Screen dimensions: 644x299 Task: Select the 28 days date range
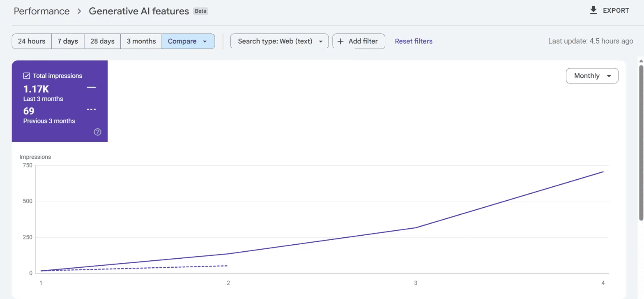(102, 41)
